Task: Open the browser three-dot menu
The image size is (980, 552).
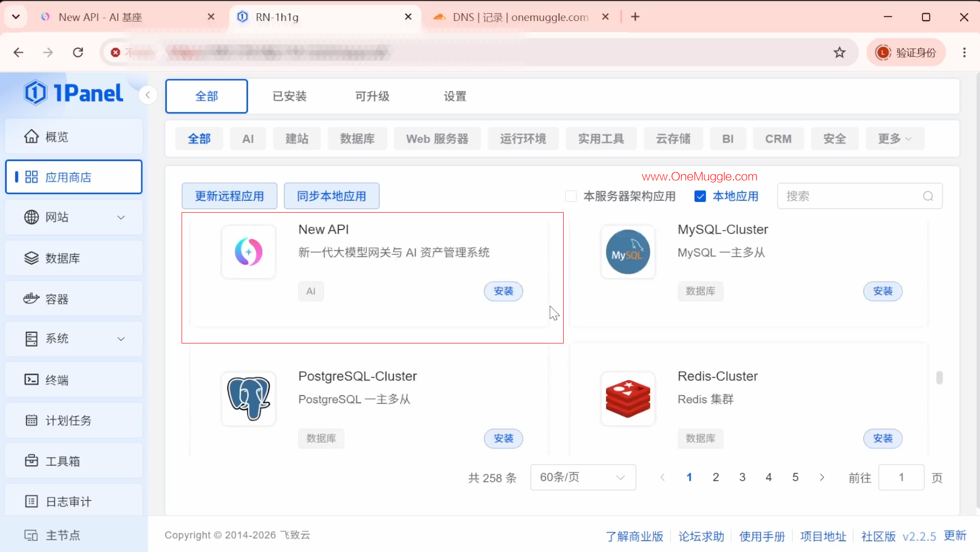Action: pos(964,52)
